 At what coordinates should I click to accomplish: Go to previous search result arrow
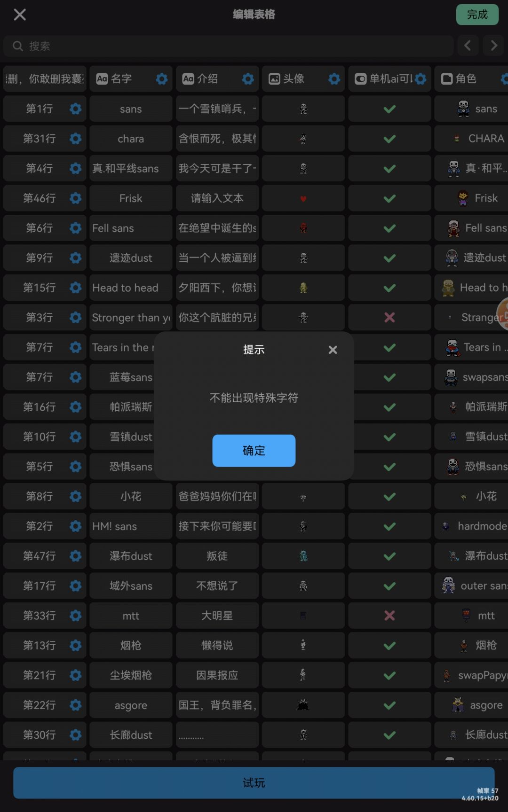click(x=468, y=46)
